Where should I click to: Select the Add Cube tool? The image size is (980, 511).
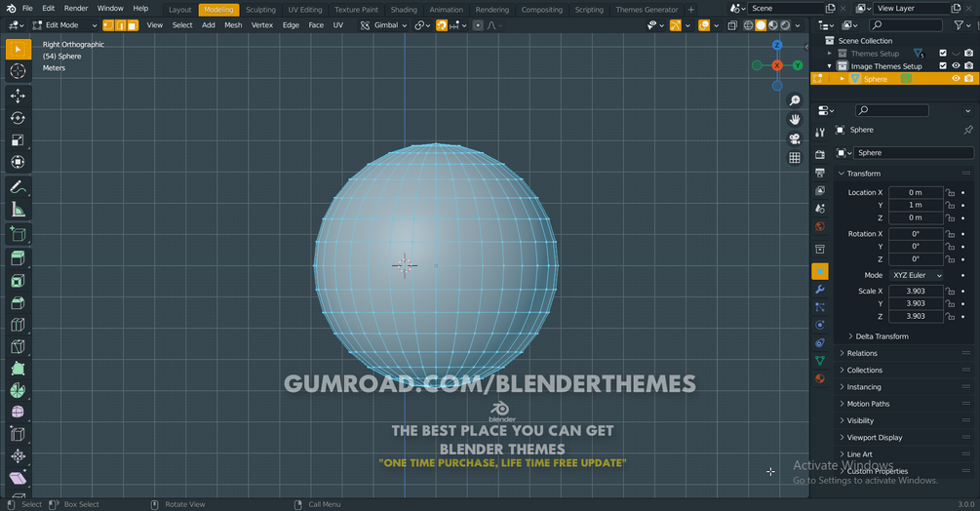19,234
